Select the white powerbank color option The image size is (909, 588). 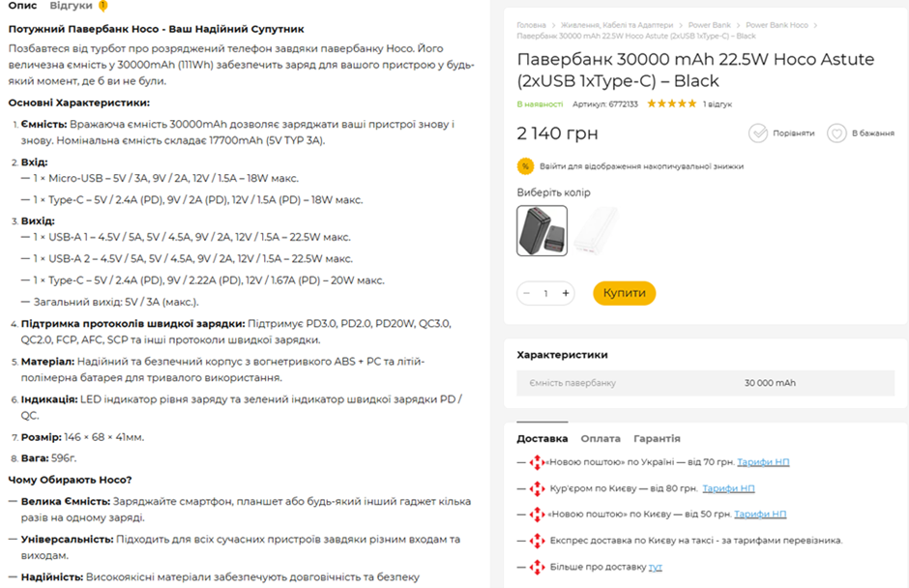click(595, 230)
